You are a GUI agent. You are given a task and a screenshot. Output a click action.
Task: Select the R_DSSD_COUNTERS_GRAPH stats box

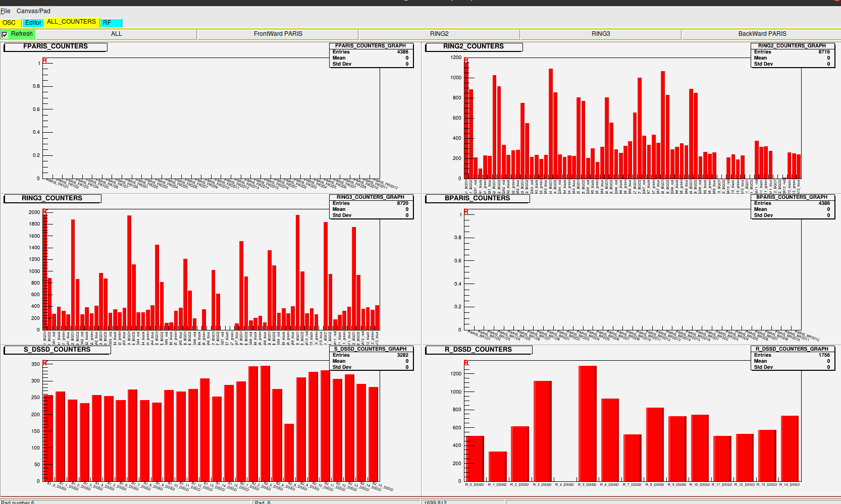pyautogui.click(x=792, y=358)
